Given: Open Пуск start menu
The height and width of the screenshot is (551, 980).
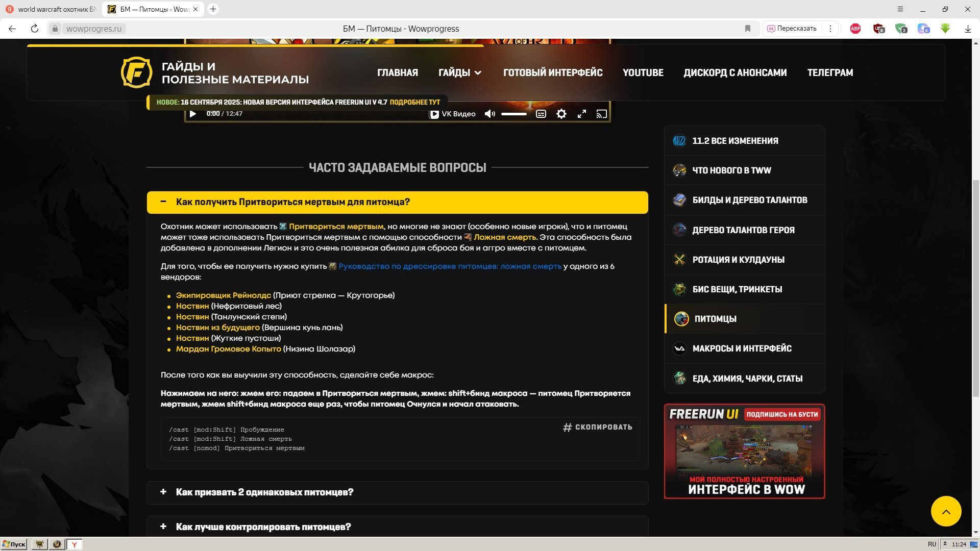Looking at the screenshot, I should (x=14, y=544).
